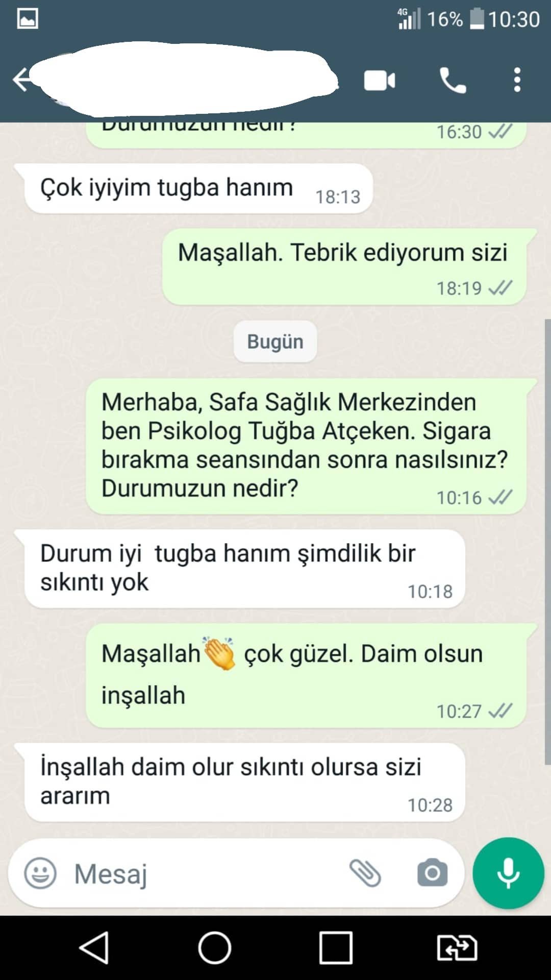Select the Bugün date separator chip
This screenshot has width=551, height=980.
click(275, 341)
